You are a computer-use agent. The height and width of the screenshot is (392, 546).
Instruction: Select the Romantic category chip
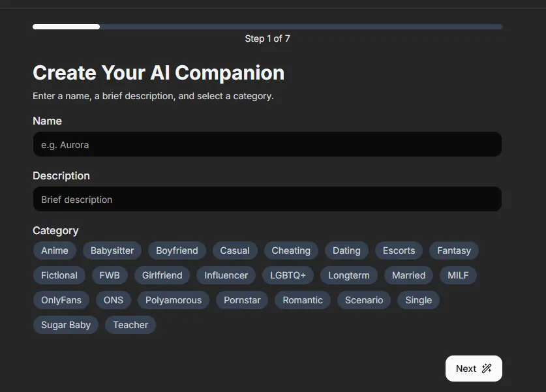coord(303,300)
